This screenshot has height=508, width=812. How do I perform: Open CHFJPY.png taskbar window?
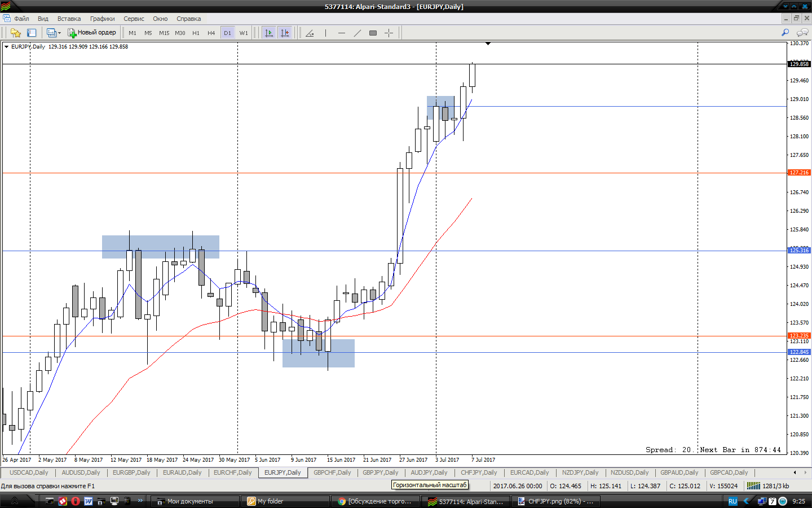click(555, 501)
